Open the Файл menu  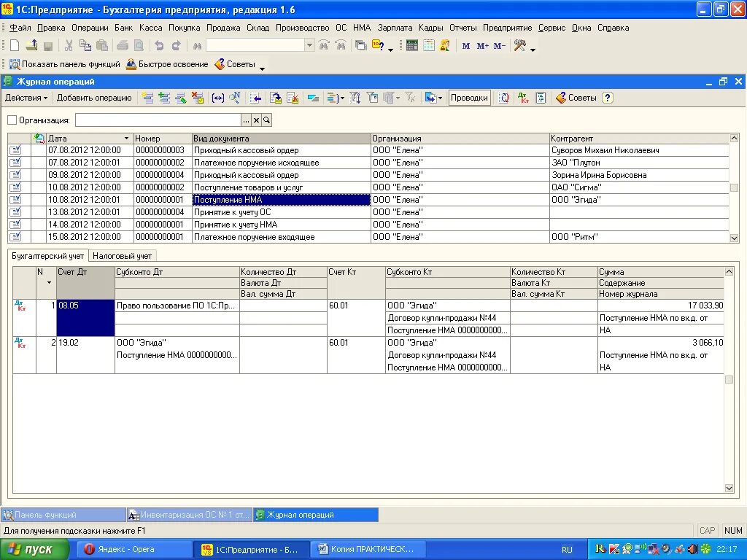(x=20, y=28)
